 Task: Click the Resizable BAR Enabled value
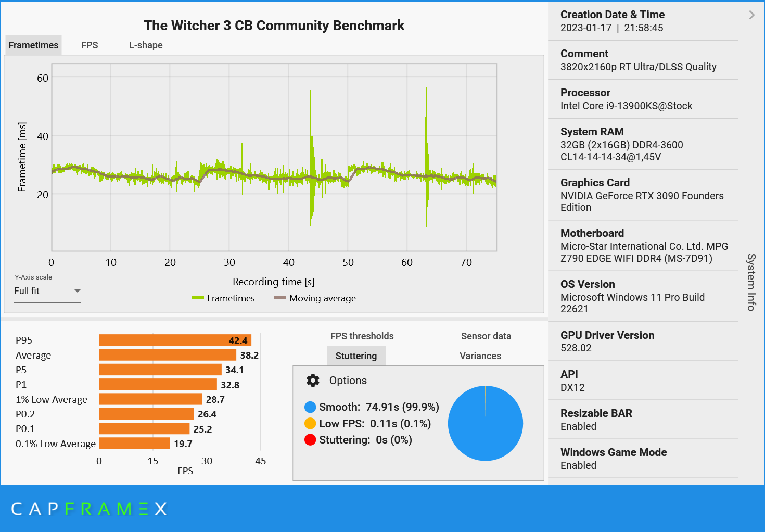click(x=579, y=426)
